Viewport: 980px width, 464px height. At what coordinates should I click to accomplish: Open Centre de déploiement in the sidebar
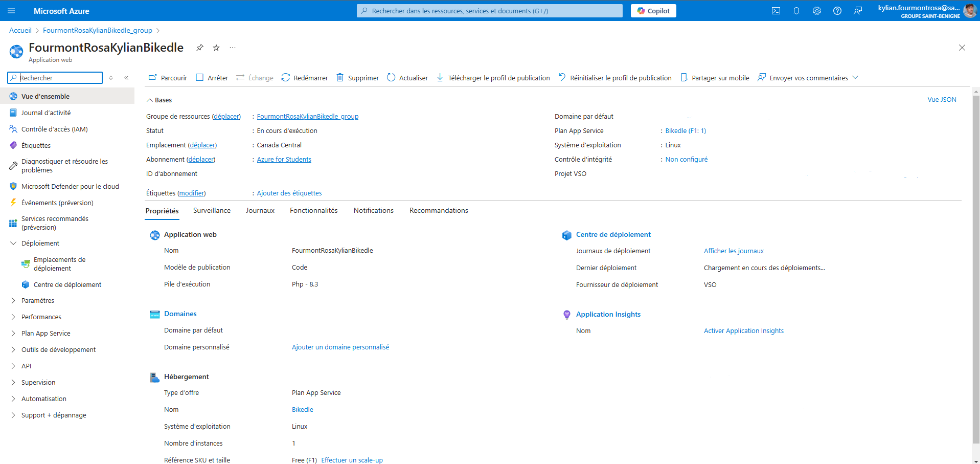pyautogui.click(x=67, y=284)
